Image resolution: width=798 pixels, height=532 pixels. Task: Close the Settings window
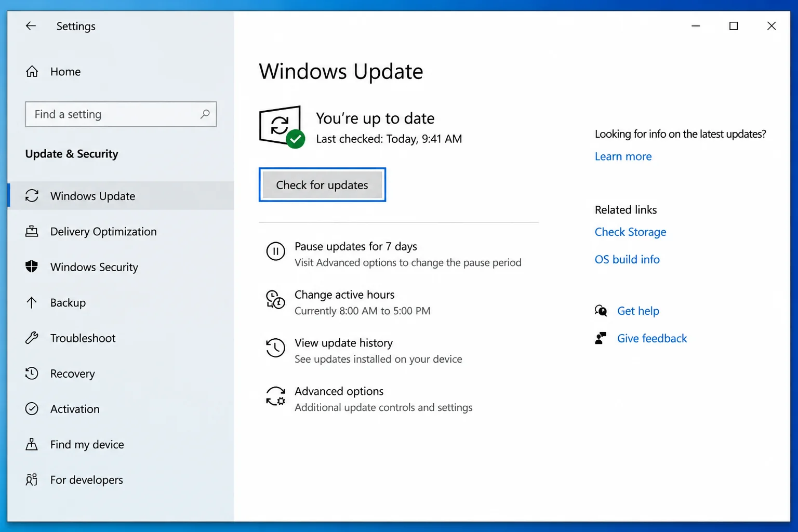(x=772, y=26)
